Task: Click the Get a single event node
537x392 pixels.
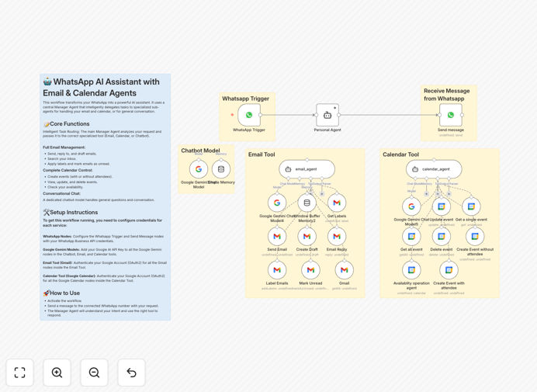Action: [471, 206]
